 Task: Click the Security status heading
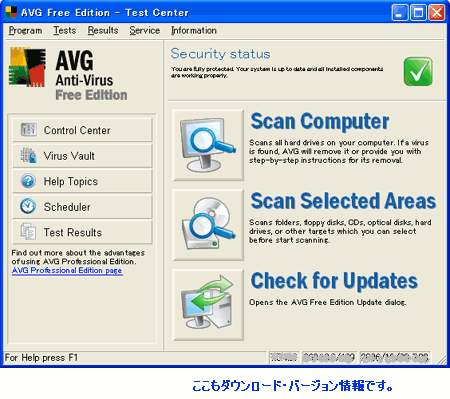pyautogui.click(x=220, y=54)
